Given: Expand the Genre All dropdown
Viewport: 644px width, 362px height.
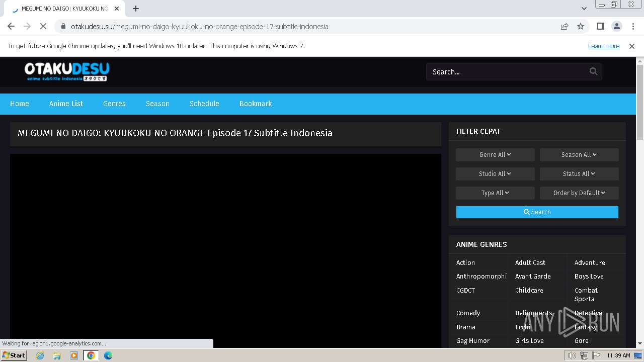Looking at the screenshot, I should pyautogui.click(x=495, y=155).
